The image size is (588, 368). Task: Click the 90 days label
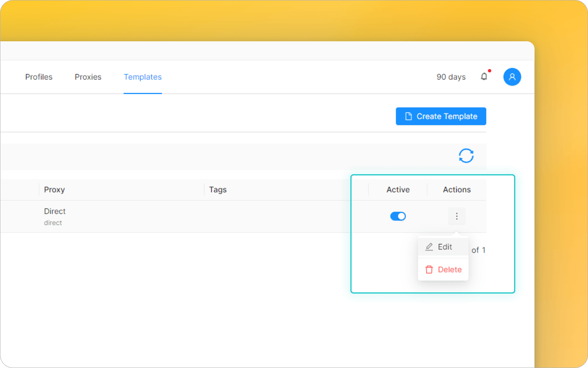(x=451, y=77)
